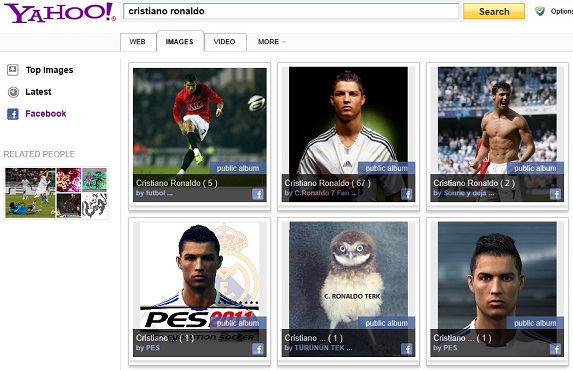This screenshot has width=573, height=370.
Task: Click 'public album' on Cristiano Ronaldo ( 67 )
Action: point(386,168)
